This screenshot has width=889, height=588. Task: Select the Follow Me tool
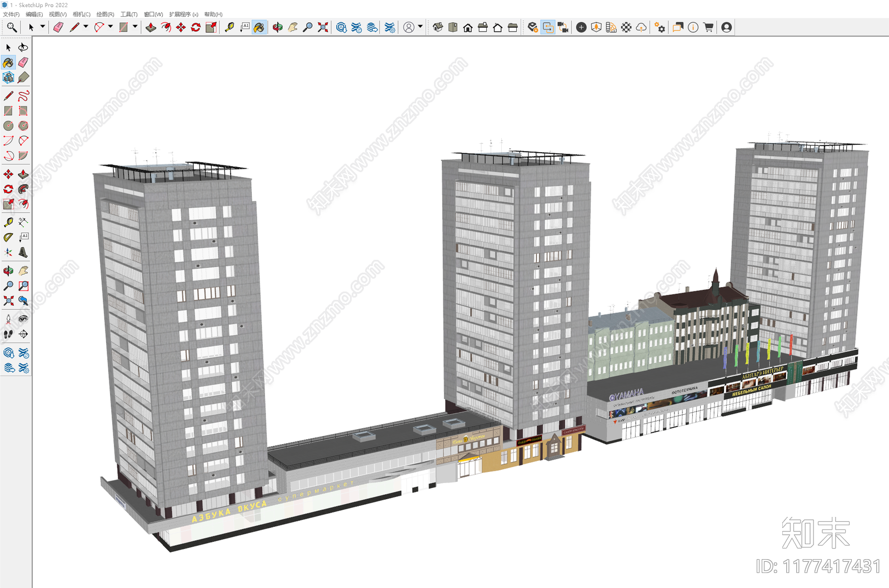23,189
